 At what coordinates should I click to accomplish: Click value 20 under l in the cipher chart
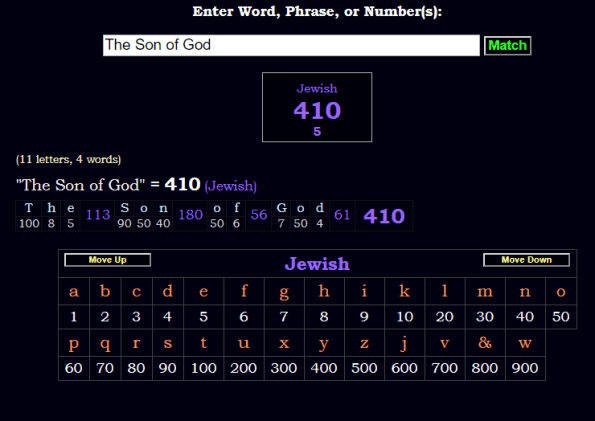[x=445, y=317]
